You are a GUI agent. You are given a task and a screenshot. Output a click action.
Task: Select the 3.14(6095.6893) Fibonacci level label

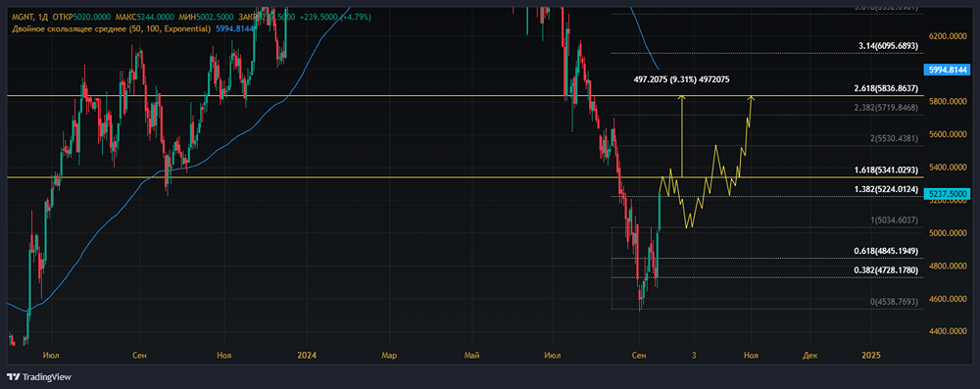point(889,46)
